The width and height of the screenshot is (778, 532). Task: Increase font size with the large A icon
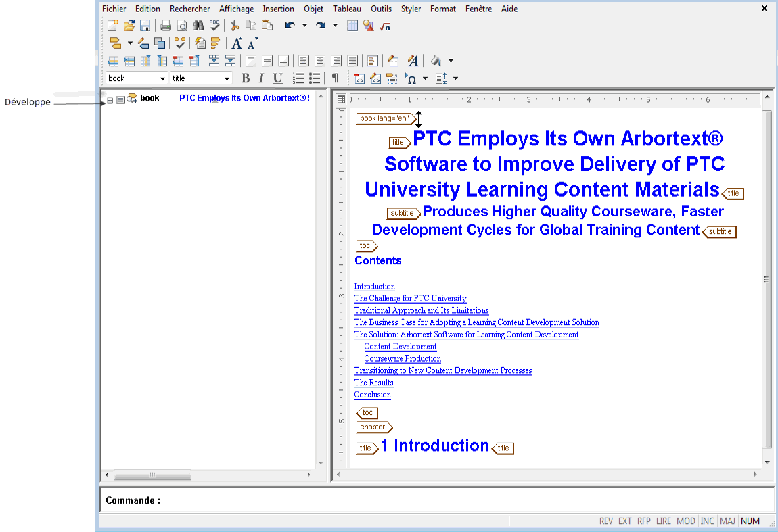tap(237, 44)
